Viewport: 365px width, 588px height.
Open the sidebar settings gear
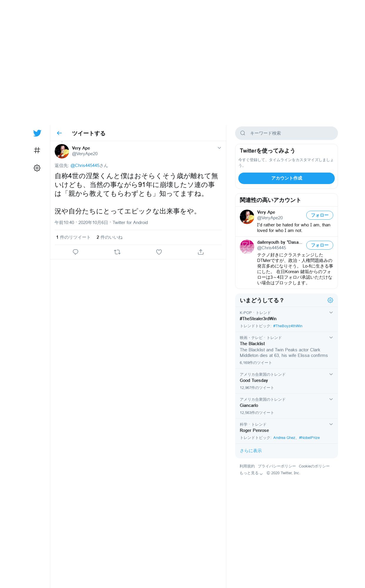tap(37, 168)
